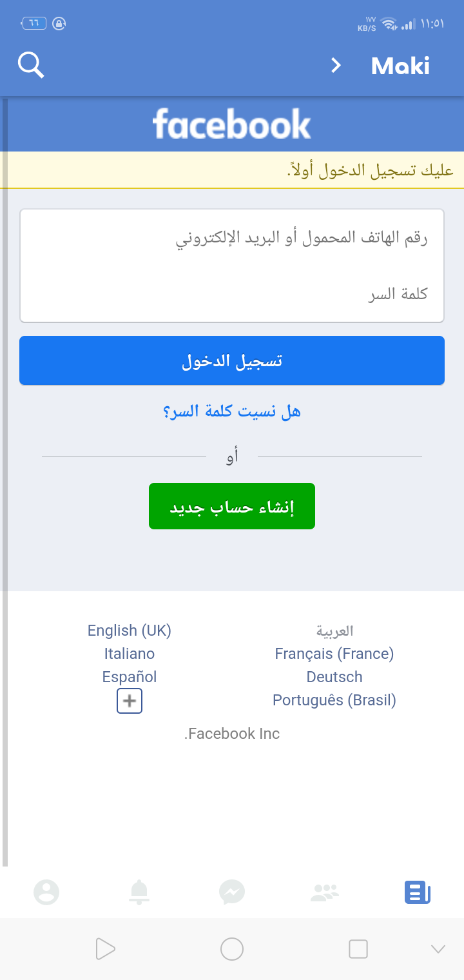The height and width of the screenshot is (980, 464).
Task: Click the forgot password link
Action: 232,411
